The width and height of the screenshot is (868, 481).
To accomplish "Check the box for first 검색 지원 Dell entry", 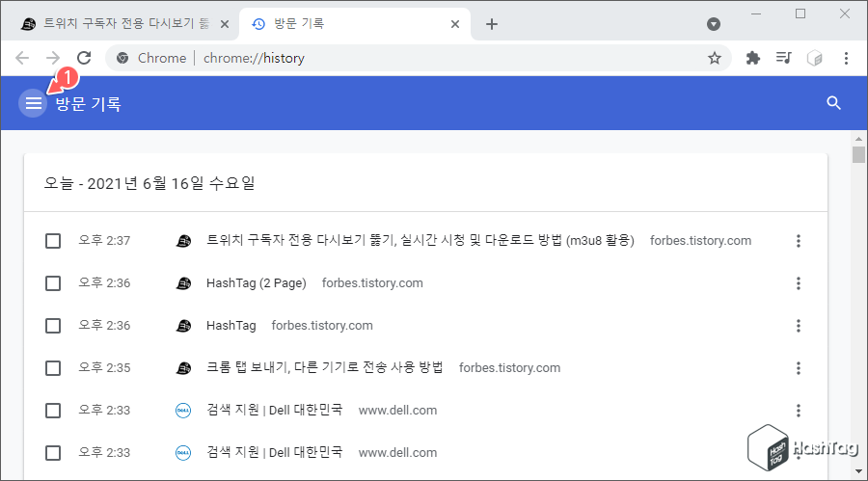I will click(x=53, y=411).
